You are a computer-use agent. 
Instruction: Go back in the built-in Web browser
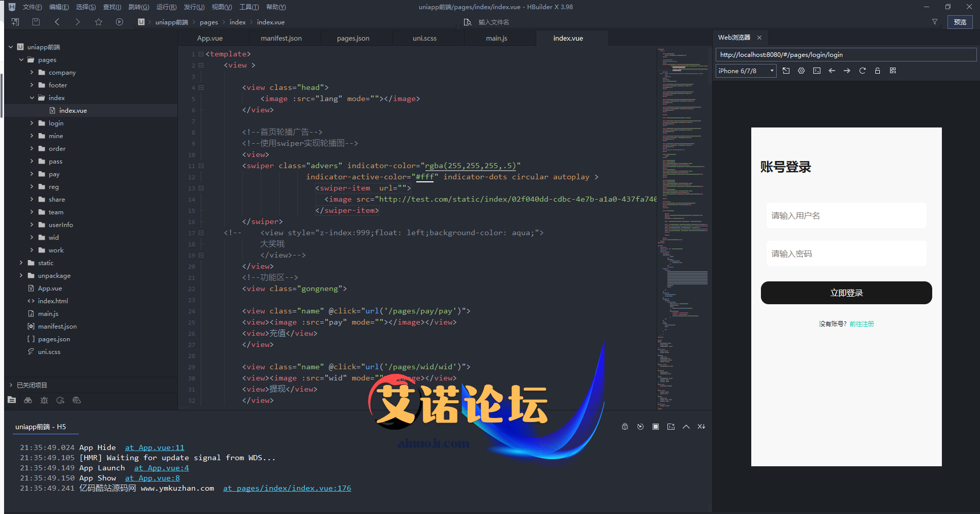click(832, 71)
